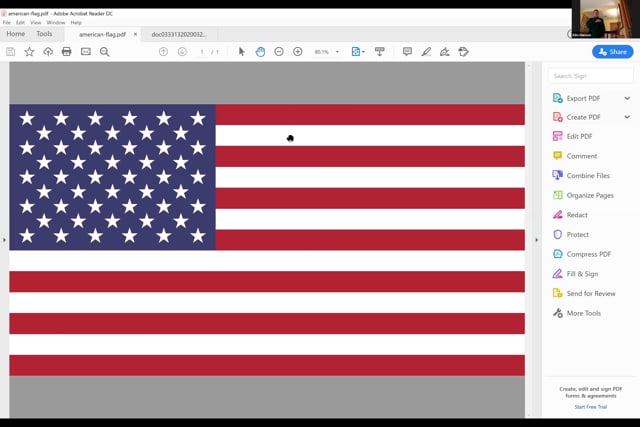Open Protect tool

click(571, 234)
